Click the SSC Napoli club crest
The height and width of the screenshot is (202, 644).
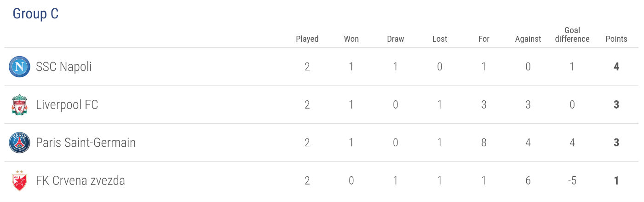coord(19,67)
